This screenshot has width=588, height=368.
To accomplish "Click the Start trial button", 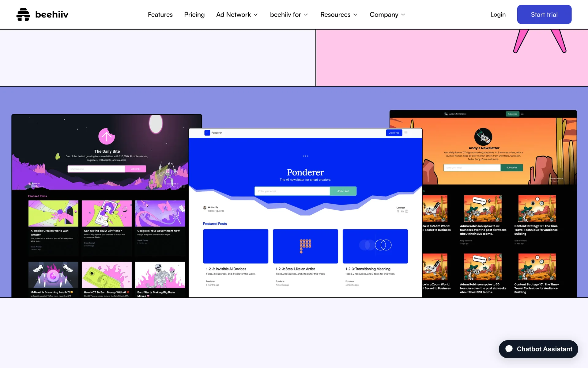I will tap(544, 14).
